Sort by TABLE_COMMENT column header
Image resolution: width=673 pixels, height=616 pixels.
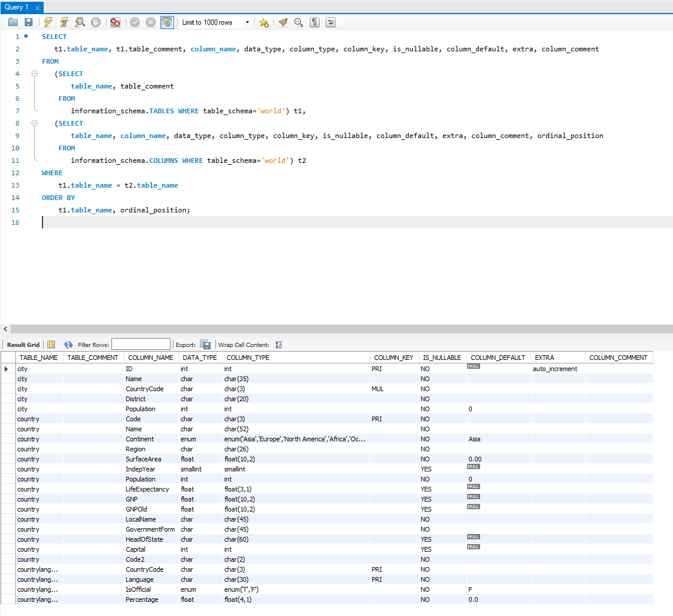pyautogui.click(x=93, y=358)
